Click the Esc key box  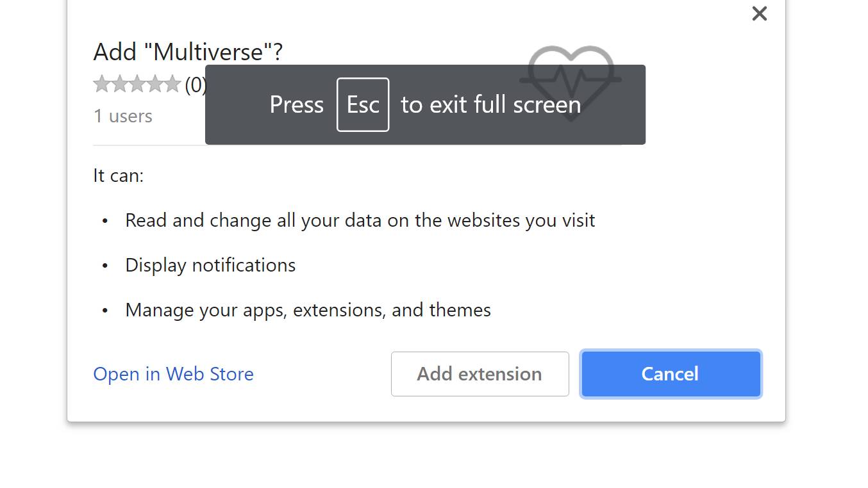[363, 104]
